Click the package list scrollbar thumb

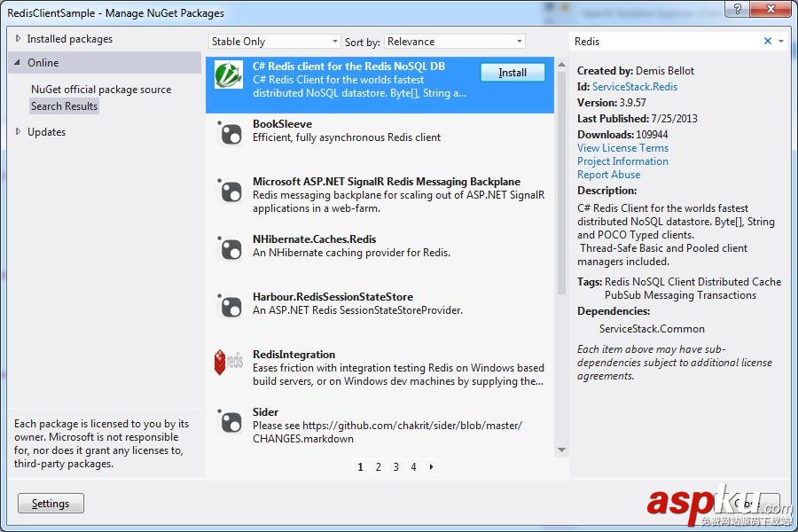point(561,183)
